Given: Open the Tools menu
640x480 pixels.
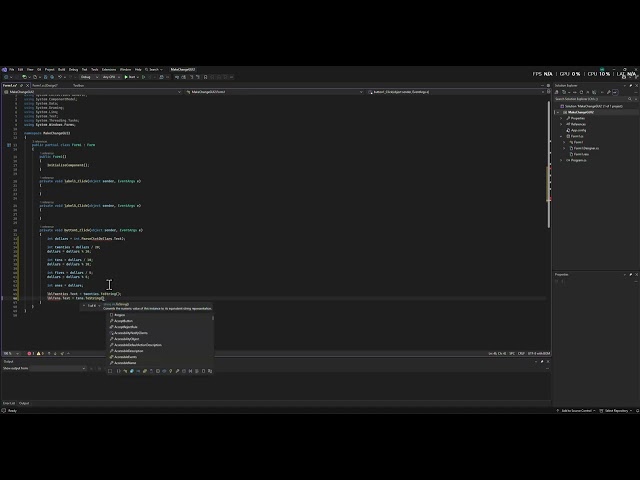Looking at the screenshot, I should point(95,69).
